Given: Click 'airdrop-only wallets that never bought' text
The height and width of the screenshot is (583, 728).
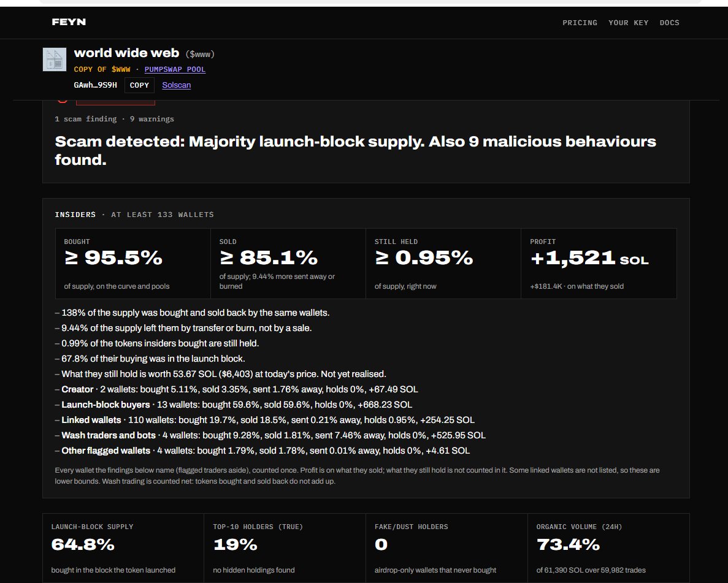Looking at the screenshot, I should 435,570.
